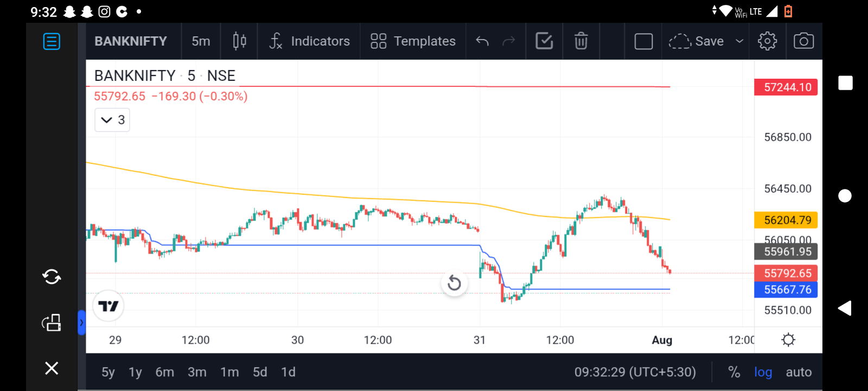Select the chart layout rectangle icon
This screenshot has width=868, height=391.
pos(643,41)
